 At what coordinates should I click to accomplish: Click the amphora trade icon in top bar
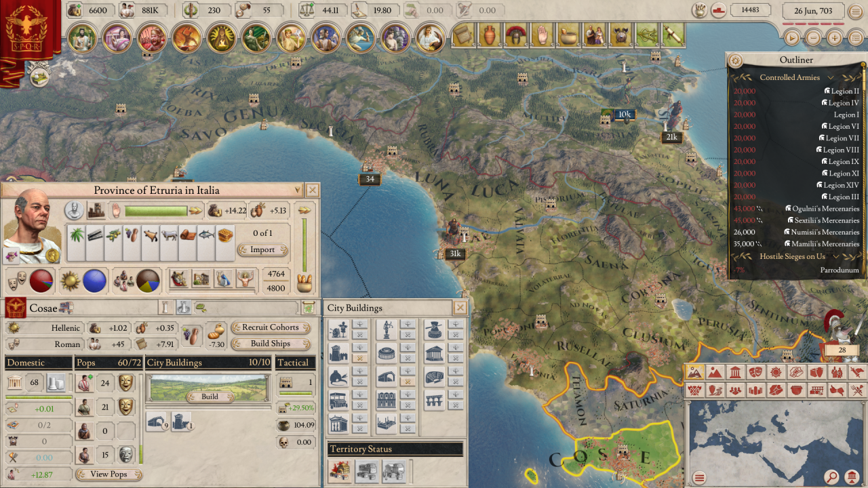(490, 35)
